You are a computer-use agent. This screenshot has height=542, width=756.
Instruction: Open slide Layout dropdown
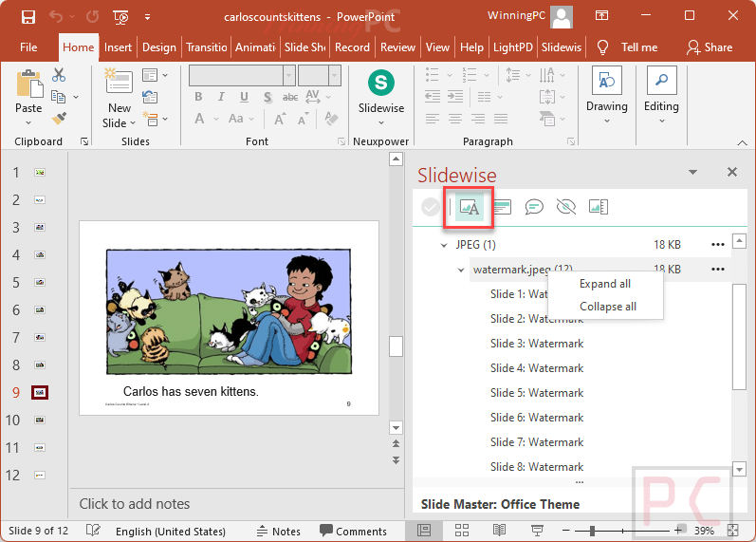coord(155,75)
